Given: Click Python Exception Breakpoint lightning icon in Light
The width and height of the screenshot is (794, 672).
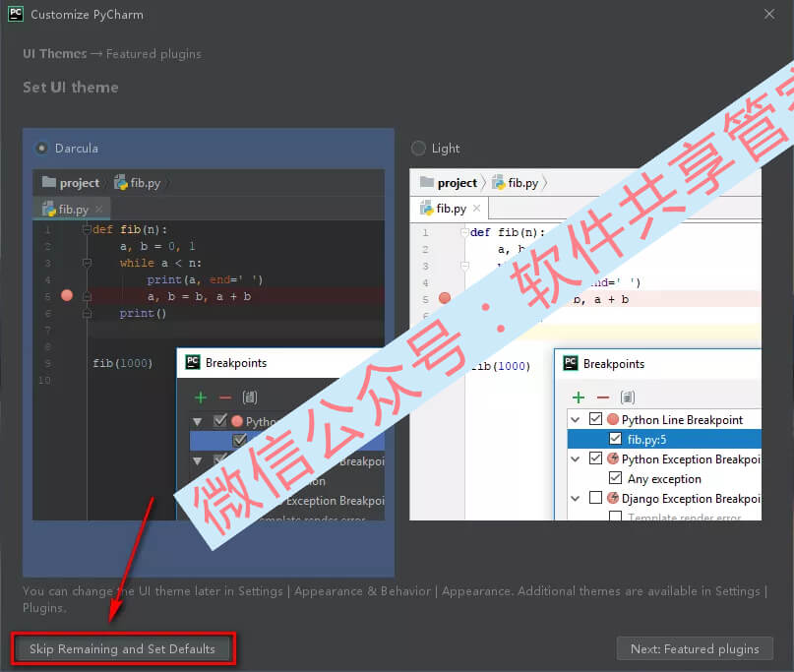Looking at the screenshot, I should (x=613, y=458).
